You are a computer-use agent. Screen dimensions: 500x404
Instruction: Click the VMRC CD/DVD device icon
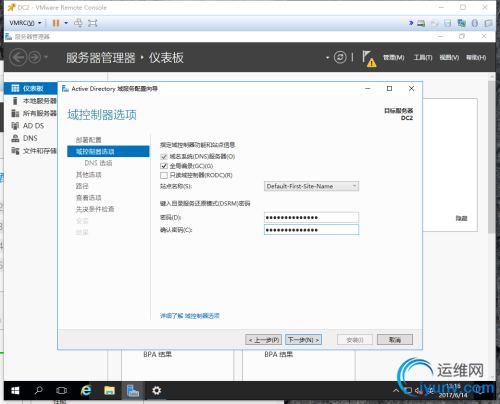pyautogui.click(x=435, y=23)
